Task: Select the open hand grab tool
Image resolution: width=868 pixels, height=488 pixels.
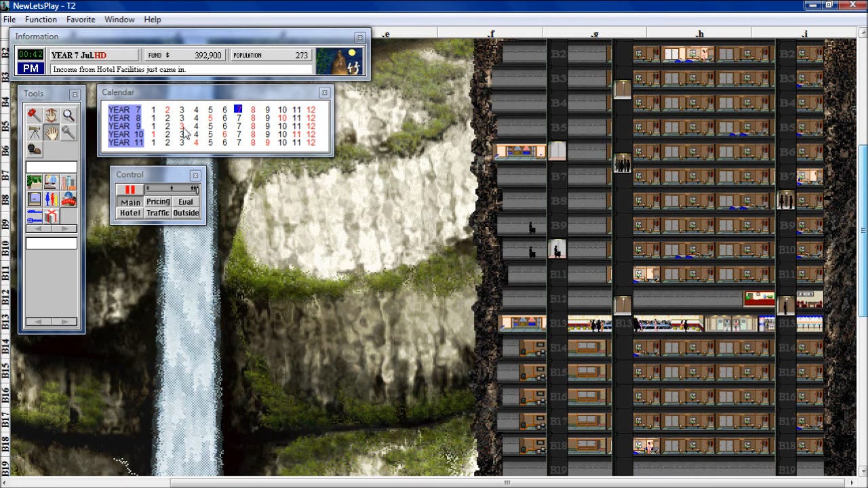Action: tap(51, 132)
